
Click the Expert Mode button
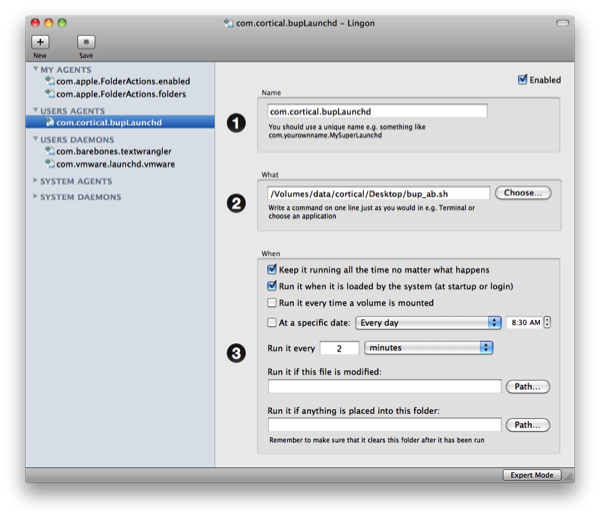[x=532, y=475]
